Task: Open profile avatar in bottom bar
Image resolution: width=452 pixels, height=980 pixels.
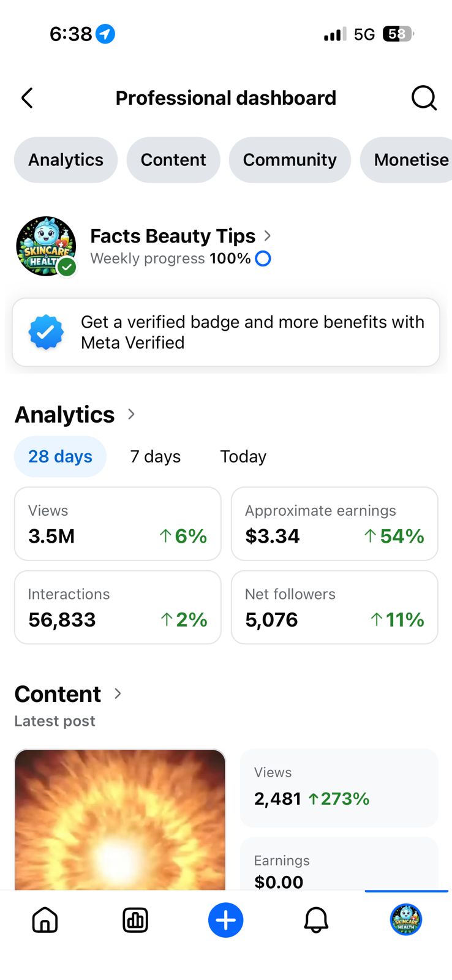Action: point(406,920)
